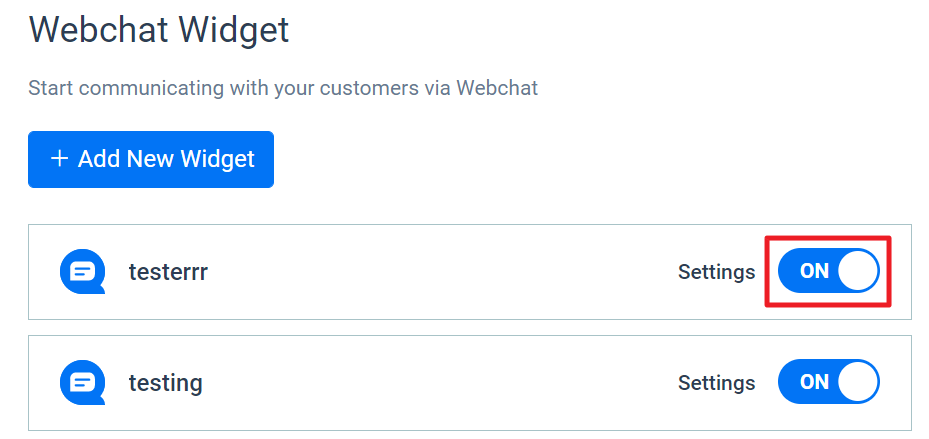The width and height of the screenshot is (929, 439).
Task: Open Settings for the testing widget
Action: (717, 383)
